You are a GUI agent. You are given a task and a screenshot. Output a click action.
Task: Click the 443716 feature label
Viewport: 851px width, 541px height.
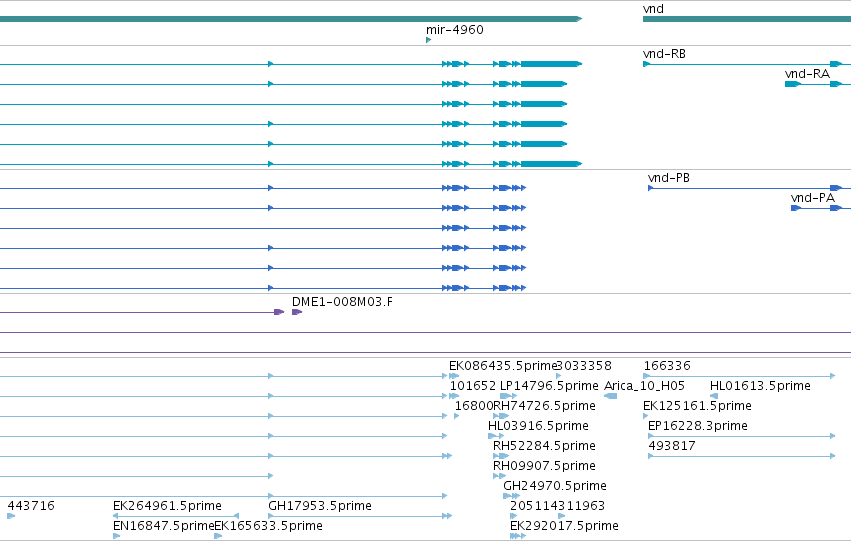(x=31, y=506)
